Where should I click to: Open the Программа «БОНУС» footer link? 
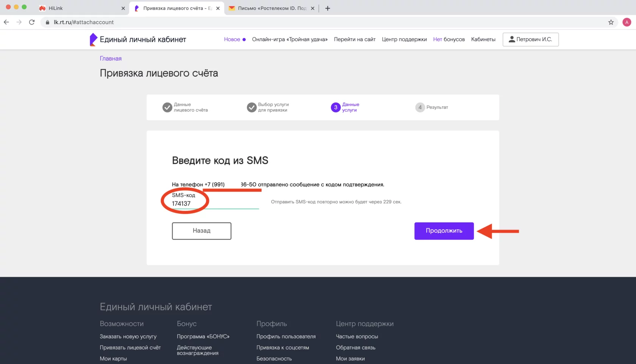(x=203, y=336)
